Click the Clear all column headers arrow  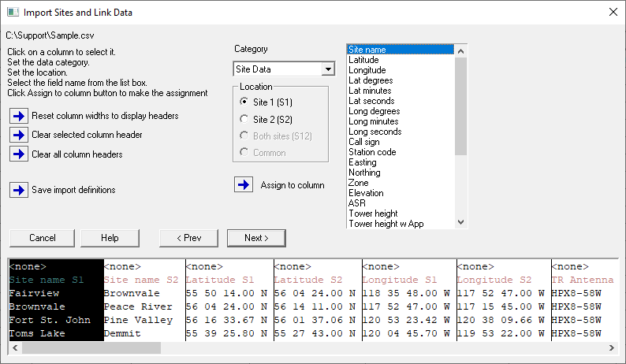pyautogui.click(x=19, y=154)
